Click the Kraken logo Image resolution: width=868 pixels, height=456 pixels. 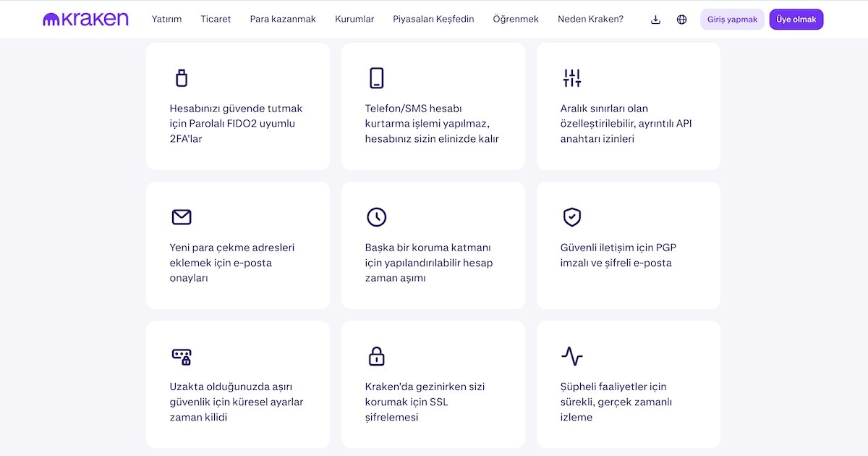[85, 19]
